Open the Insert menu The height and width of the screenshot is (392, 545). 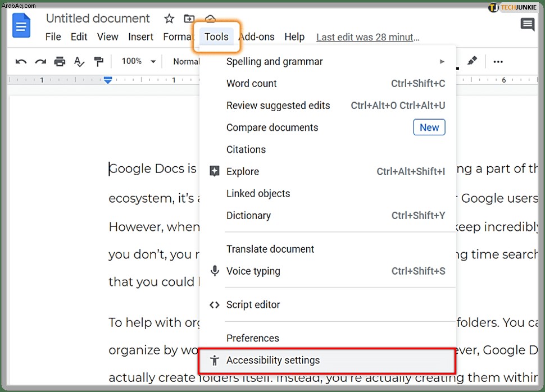[x=140, y=37]
